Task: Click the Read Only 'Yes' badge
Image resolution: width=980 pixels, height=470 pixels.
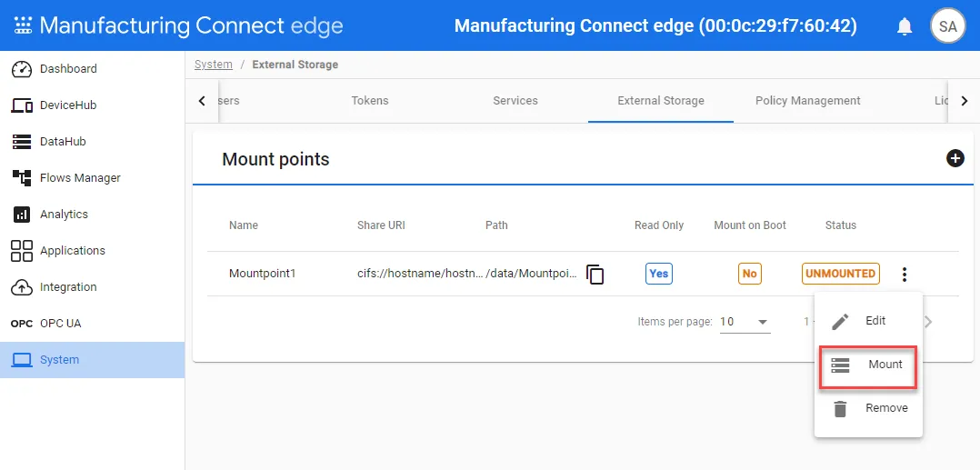Action: (659, 274)
